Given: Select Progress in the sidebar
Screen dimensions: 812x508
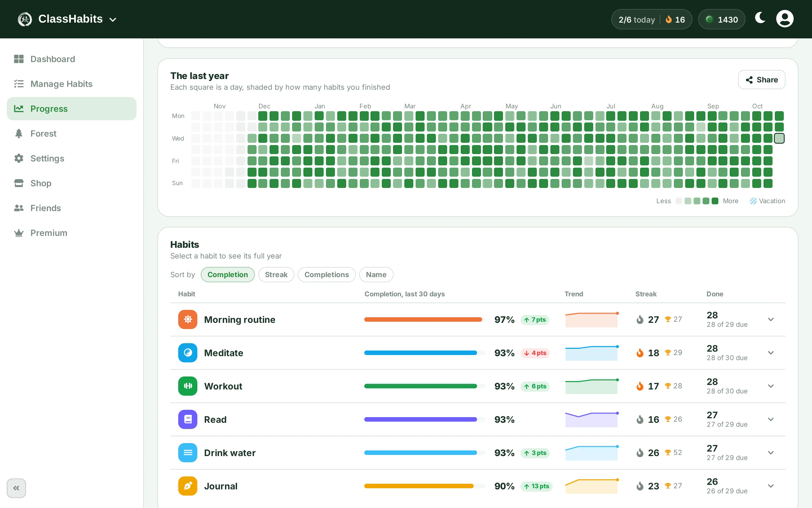Looking at the screenshot, I should click(x=71, y=109).
